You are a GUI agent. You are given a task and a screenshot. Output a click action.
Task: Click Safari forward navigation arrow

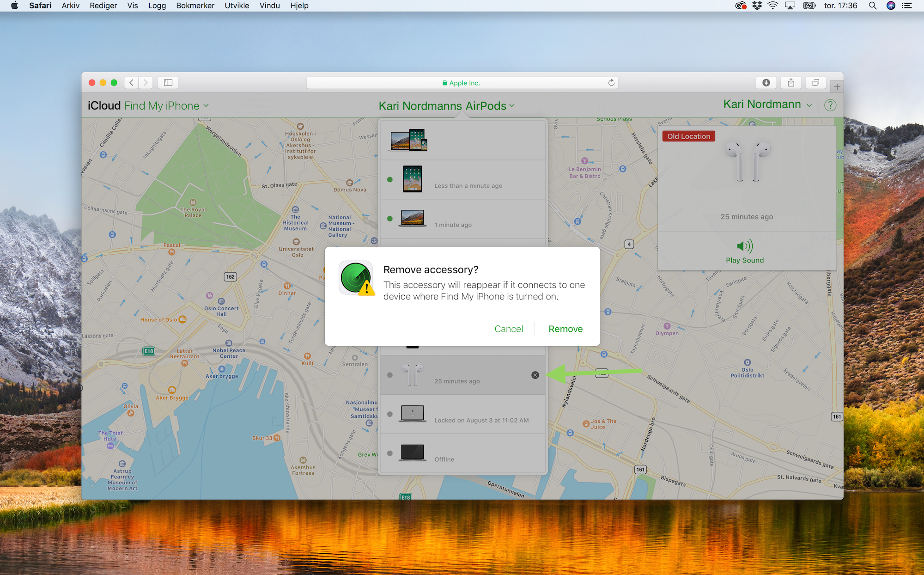click(x=146, y=83)
